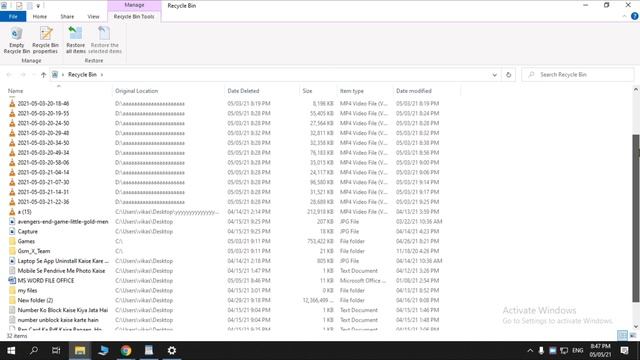Click the vertical scrollbar thumb

tap(636, 218)
